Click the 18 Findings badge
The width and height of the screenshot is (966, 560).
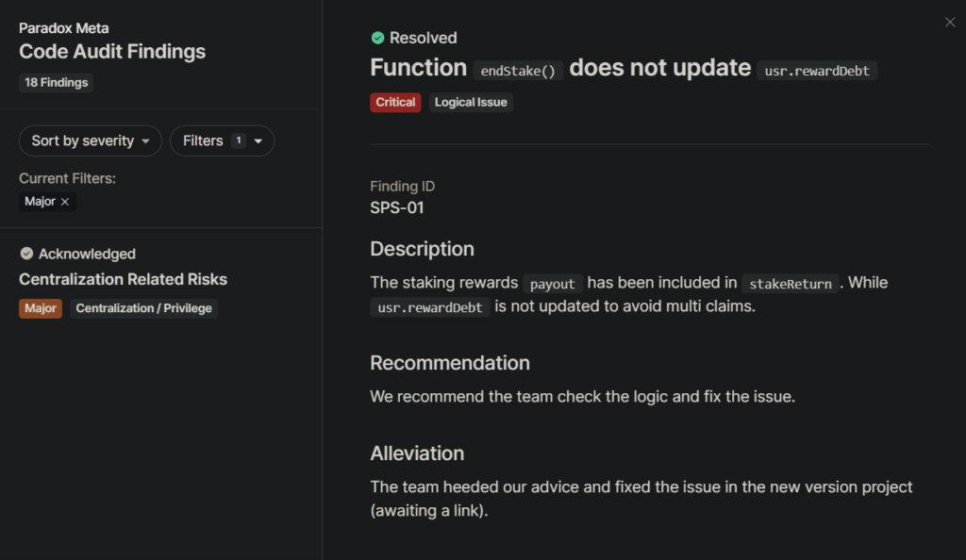[56, 82]
